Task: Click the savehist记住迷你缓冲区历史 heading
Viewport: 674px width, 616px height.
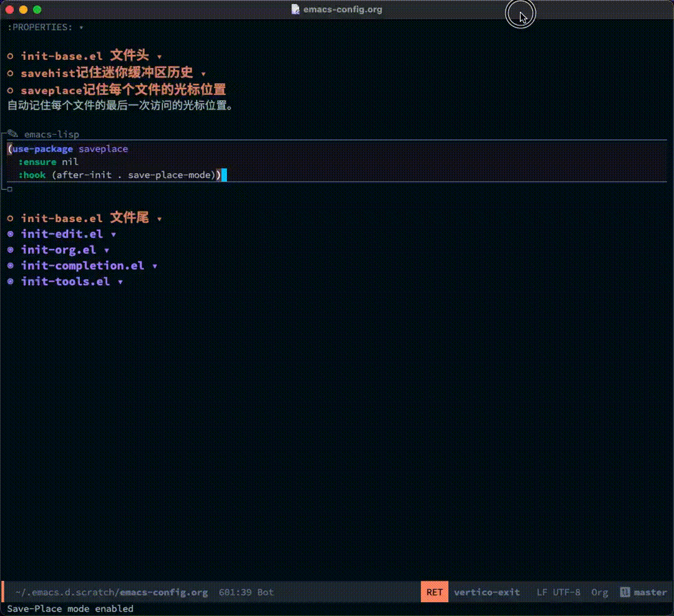Action: [107, 72]
